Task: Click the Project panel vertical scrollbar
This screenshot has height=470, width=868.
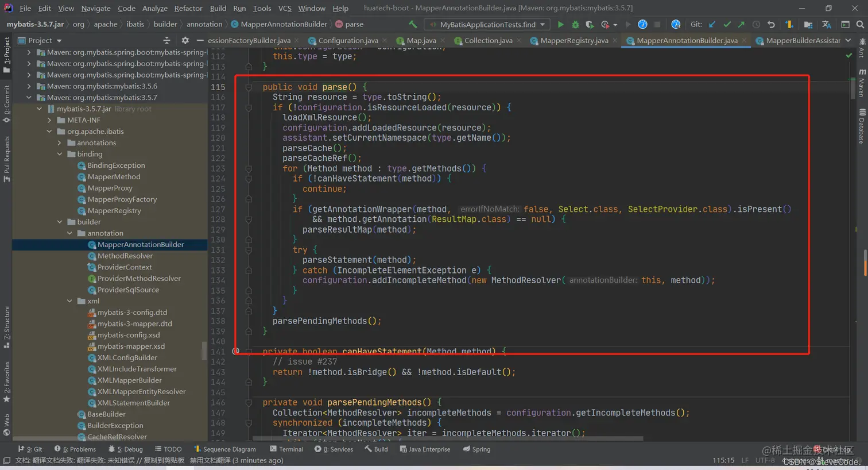Action: click(205, 350)
